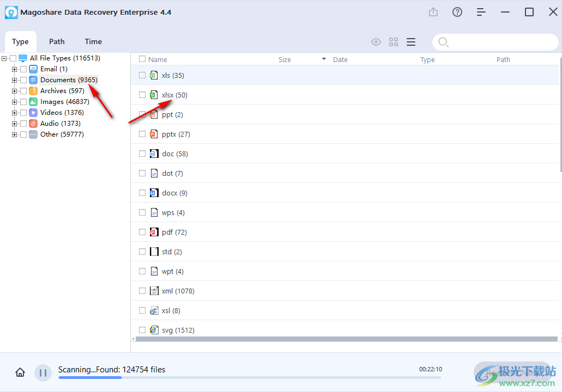Open the hamburger menu icon in title bar
This screenshot has height=392, width=562.
[x=481, y=12]
